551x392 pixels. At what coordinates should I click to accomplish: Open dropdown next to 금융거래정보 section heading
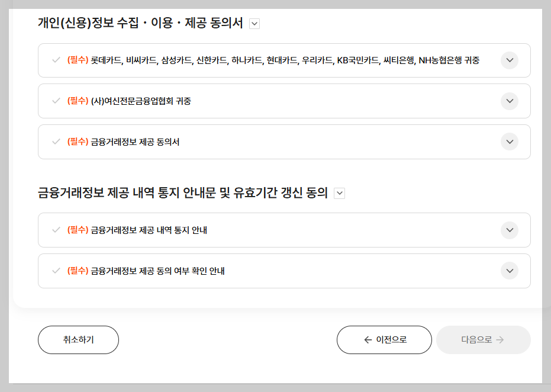coord(339,192)
